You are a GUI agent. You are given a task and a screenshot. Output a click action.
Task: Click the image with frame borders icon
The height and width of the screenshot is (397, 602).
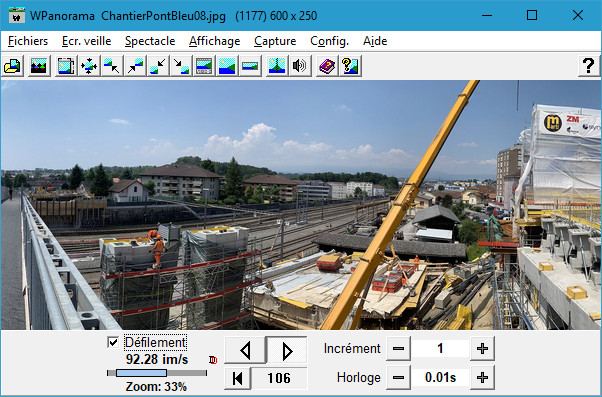66,66
